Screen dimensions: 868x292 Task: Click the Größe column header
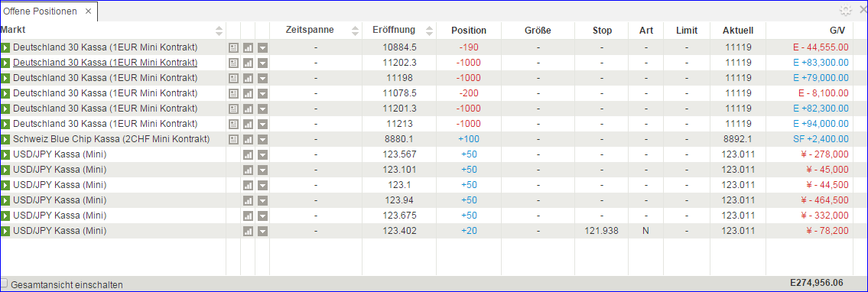(538, 31)
